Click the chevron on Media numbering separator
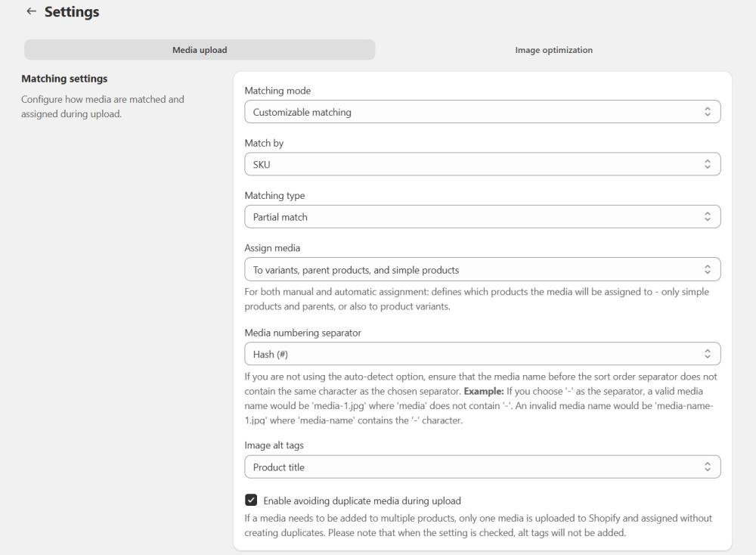Screen dimensions: 756x555 coord(709,353)
